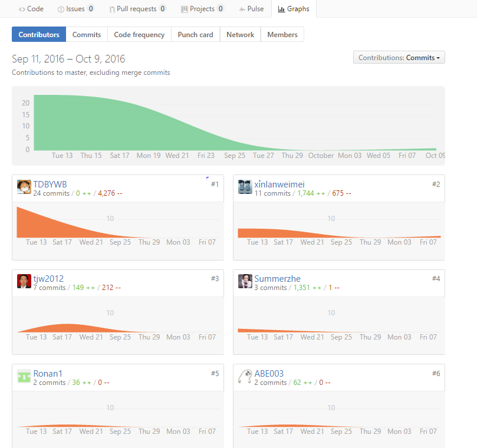
Task: View Ronan1's 2 commits
Action: click(x=50, y=383)
